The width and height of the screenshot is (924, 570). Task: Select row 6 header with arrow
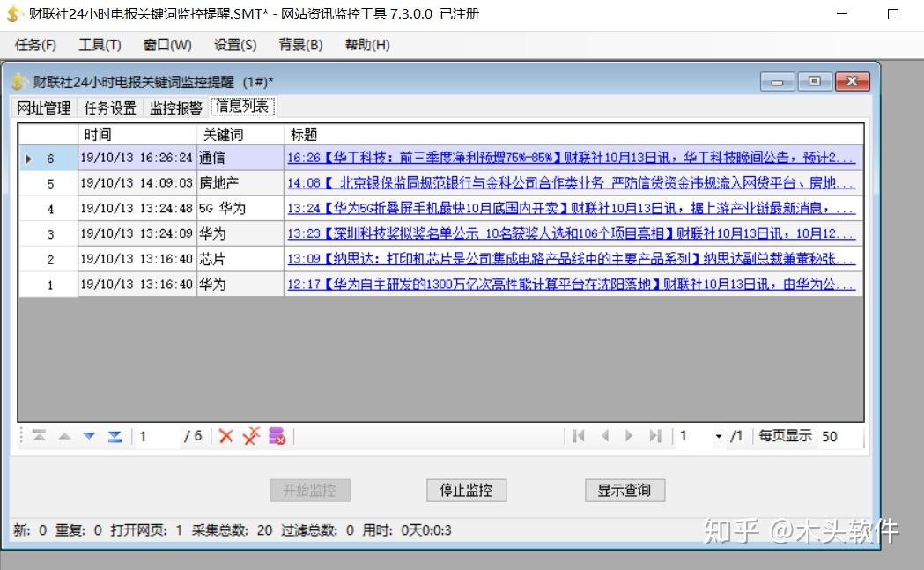(48, 158)
